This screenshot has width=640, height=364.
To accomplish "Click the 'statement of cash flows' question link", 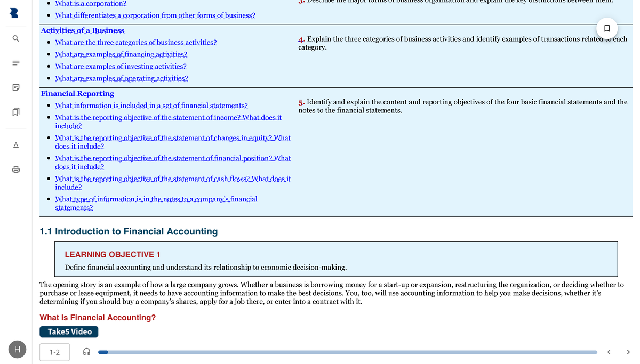I will click(173, 178).
